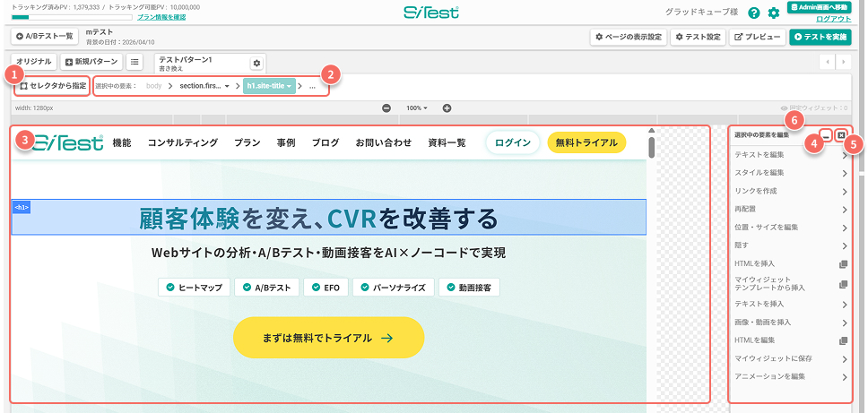The width and height of the screenshot is (868, 413).
Task: Expand マイウィジェットに保存 chevron
Action: pyautogui.click(x=845, y=359)
